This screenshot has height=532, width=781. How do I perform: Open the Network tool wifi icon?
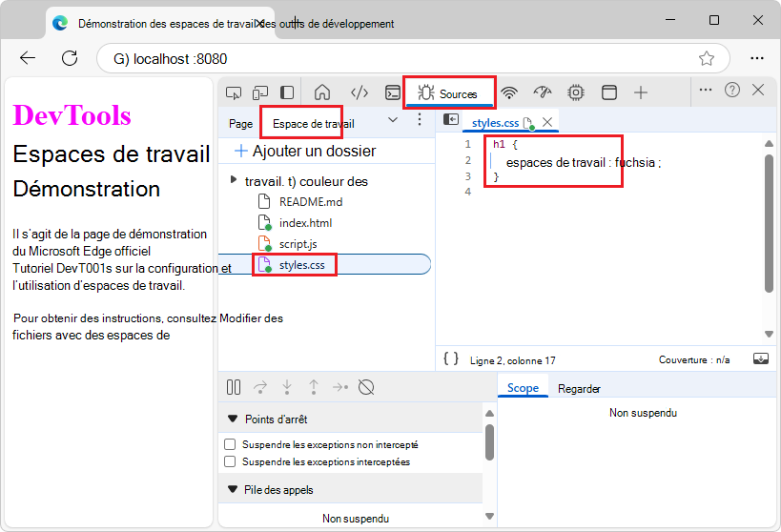(509, 92)
